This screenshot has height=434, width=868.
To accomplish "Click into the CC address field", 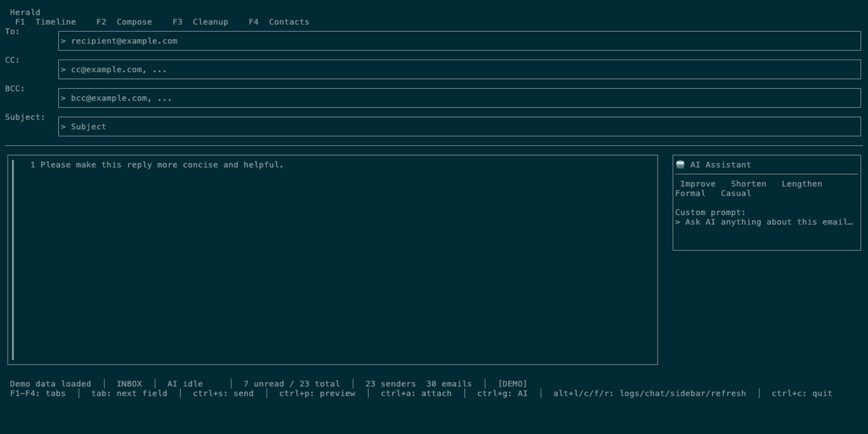I will coord(459,69).
